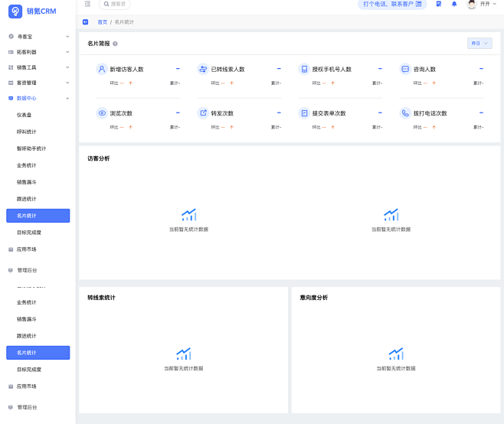Click the 浏览次数 label
This screenshot has height=424, width=504.
[121, 113]
